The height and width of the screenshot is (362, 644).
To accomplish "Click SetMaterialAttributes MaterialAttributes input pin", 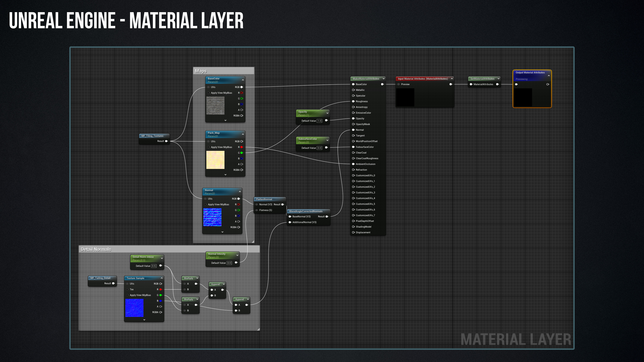I will [471, 84].
